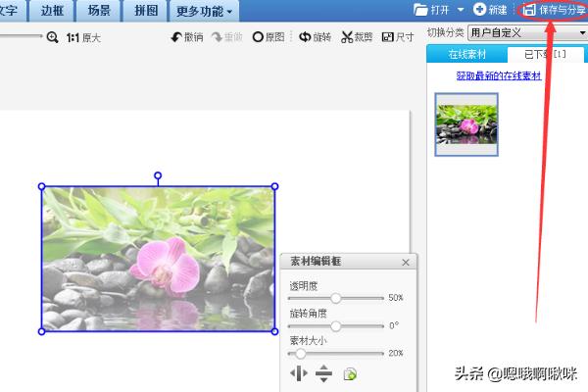Expand the arrow next to 打开

coord(461,10)
